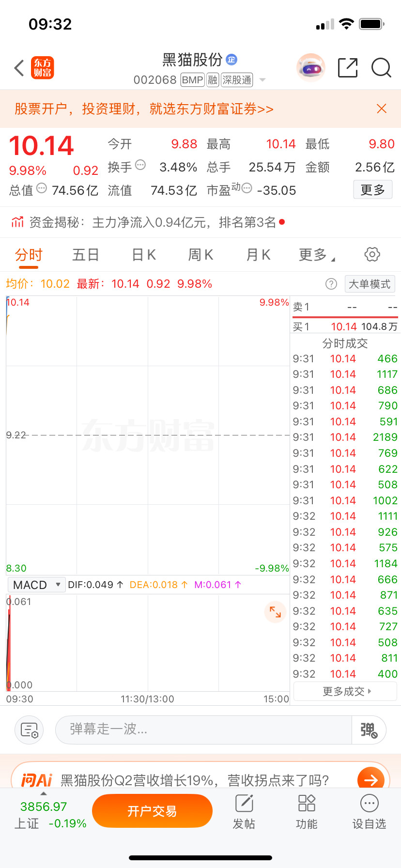Tap the 弹幕走一波 input field

[203, 730]
